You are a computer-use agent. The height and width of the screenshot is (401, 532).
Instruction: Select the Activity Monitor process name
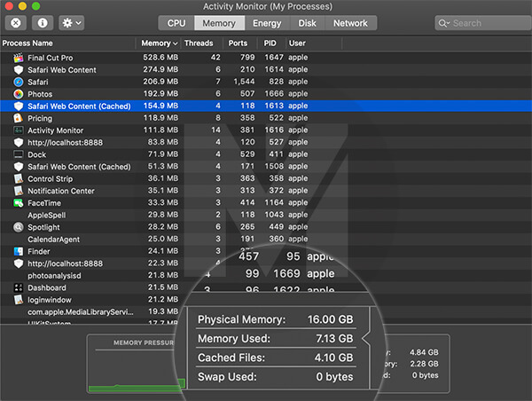pyautogui.click(x=56, y=130)
